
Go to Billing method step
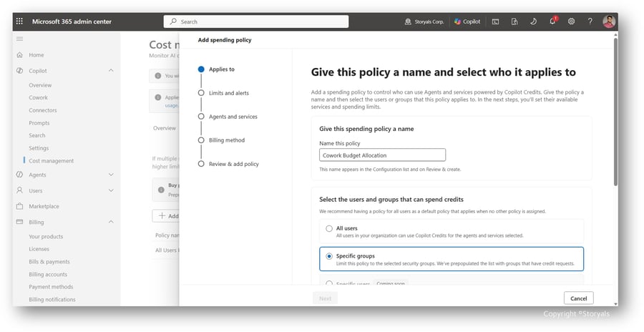click(221, 140)
